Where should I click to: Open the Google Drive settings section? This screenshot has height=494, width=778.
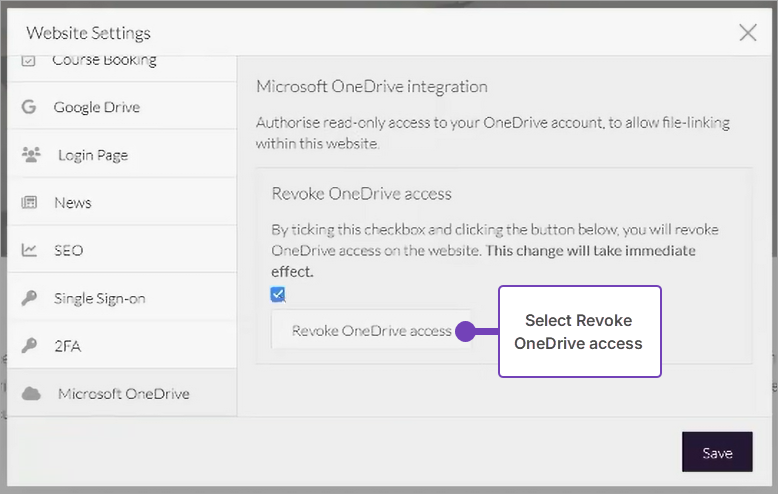click(97, 107)
